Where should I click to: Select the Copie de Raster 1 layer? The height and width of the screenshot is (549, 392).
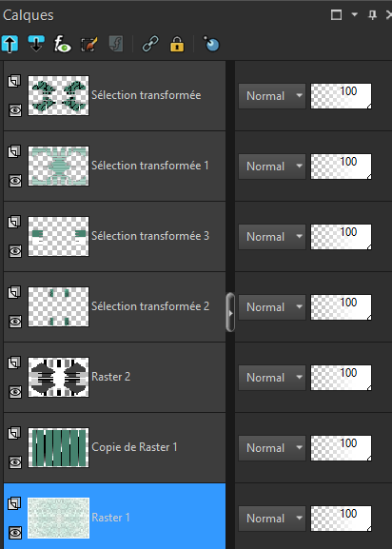point(114,447)
